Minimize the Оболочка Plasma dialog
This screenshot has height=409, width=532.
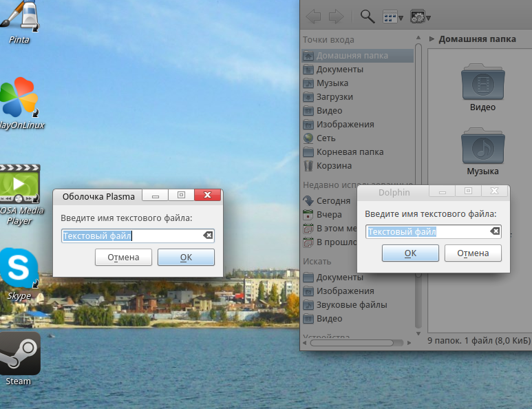coord(156,195)
